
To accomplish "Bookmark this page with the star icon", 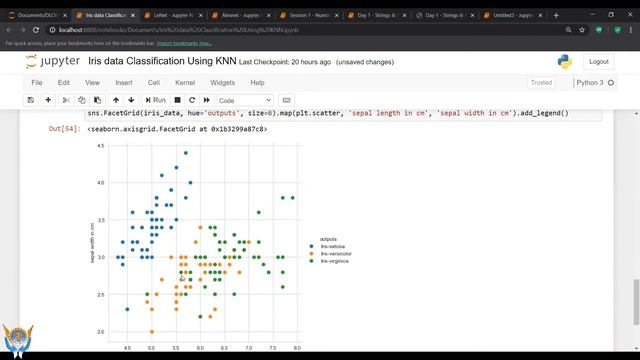I will (582, 30).
